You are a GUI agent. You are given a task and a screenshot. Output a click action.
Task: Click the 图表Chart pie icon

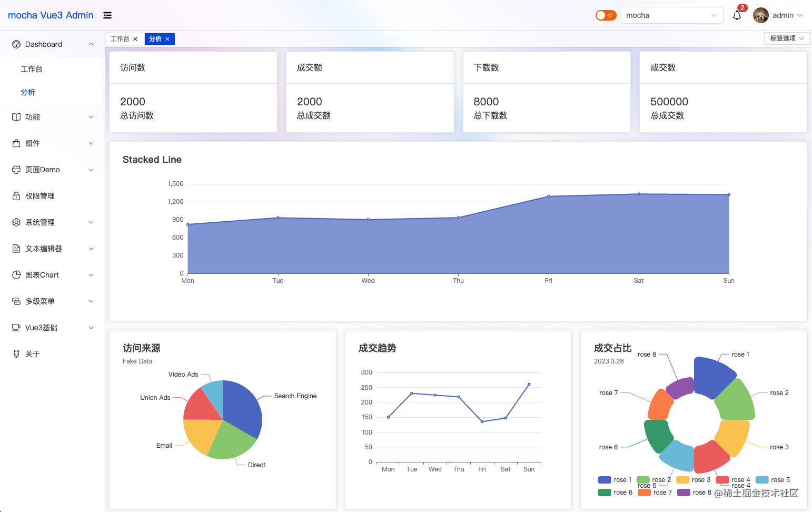[x=16, y=275]
